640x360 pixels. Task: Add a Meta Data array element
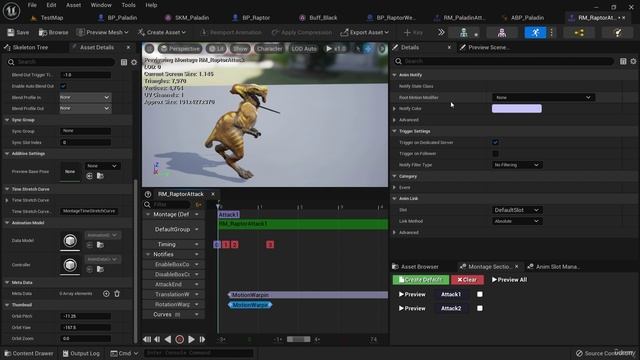point(106,293)
